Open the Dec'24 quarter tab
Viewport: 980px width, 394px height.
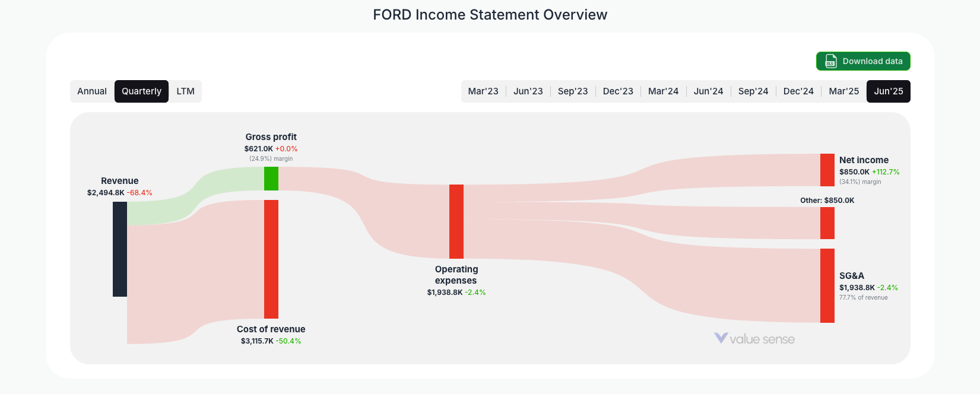[x=798, y=91]
